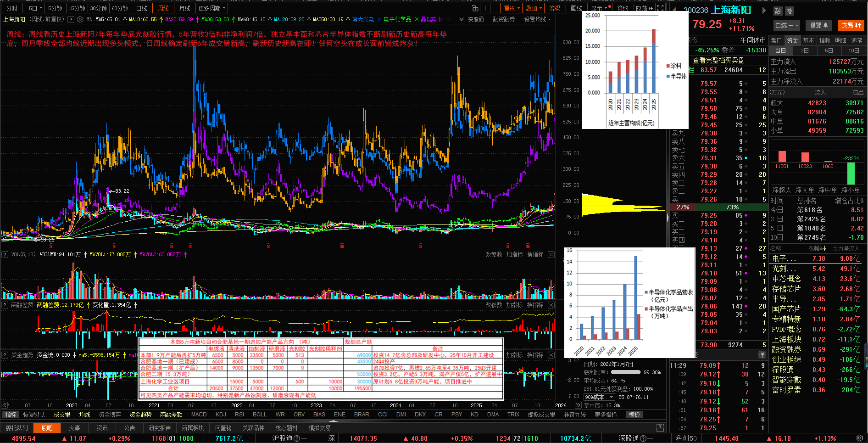Toggle MACD indicator
Viewport: 868px width, 443px height.
click(x=199, y=415)
